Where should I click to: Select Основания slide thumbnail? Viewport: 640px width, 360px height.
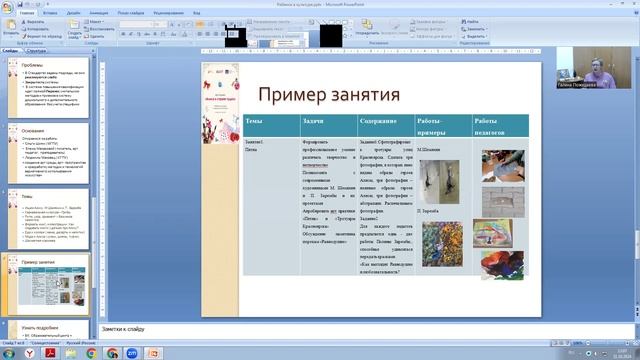[x=48, y=153]
